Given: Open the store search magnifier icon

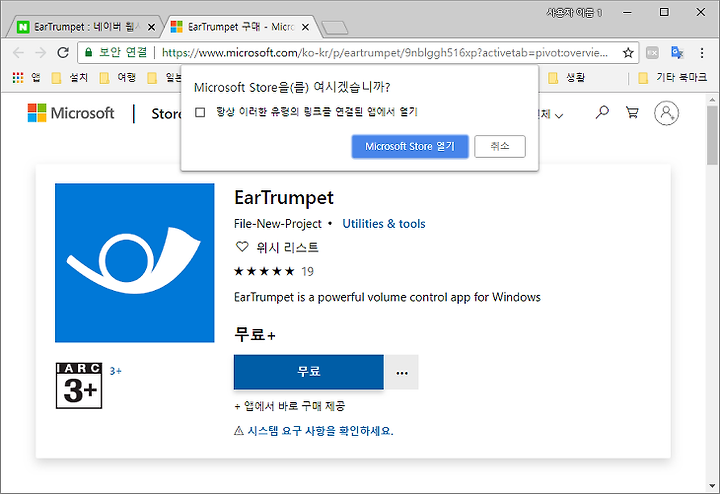Looking at the screenshot, I should coord(602,112).
